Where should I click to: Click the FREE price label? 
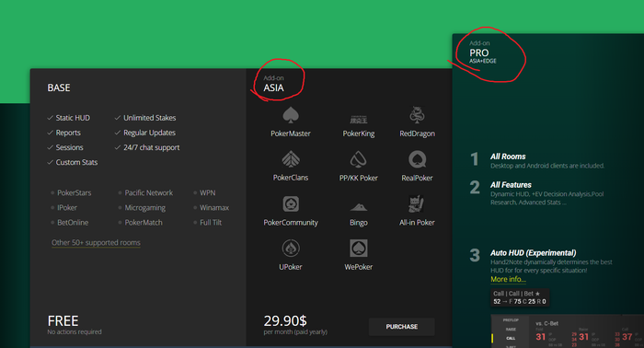tap(63, 320)
